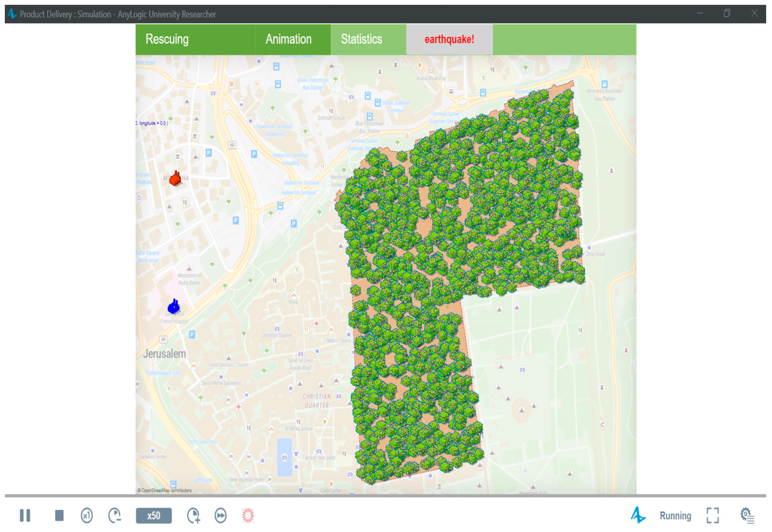Click the Saint Saviours Church label

coord(229,365)
